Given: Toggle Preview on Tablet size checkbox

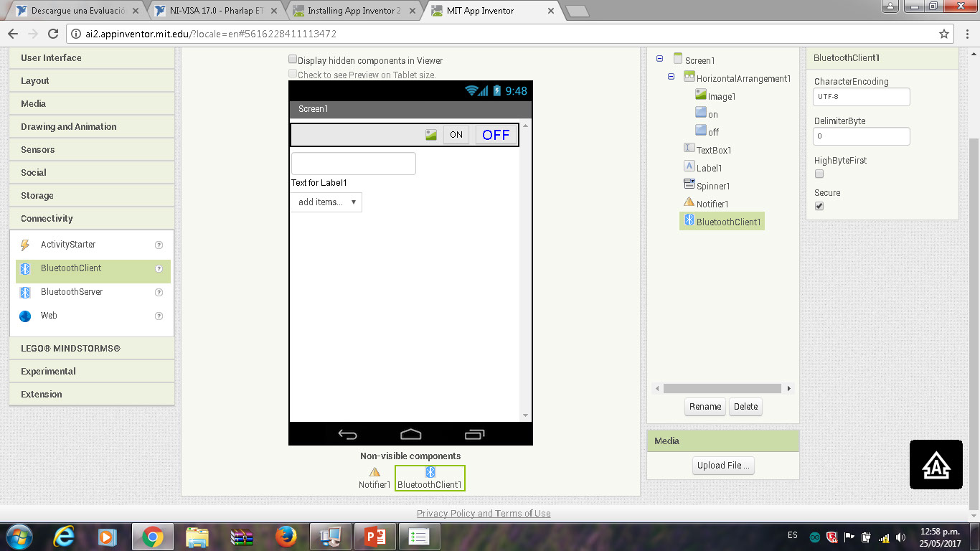Looking at the screenshot, I should [x=293, y=74].
